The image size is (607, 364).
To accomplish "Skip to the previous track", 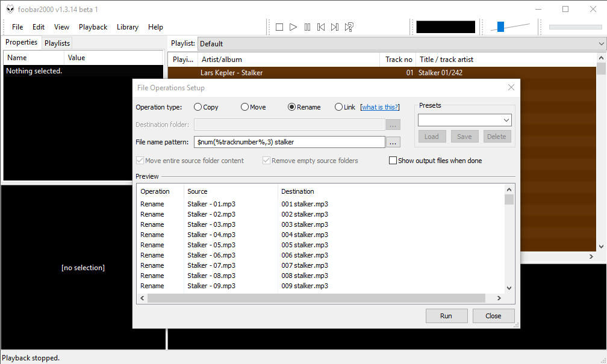I will [321, 27].
